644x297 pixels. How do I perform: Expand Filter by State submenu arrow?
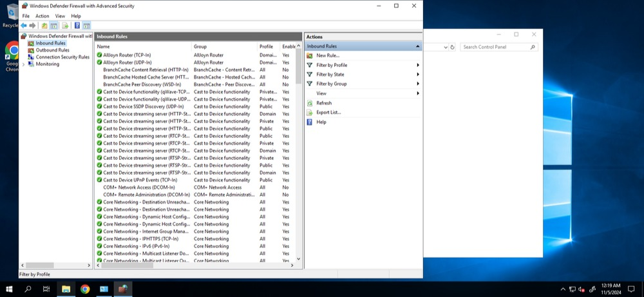coord(418,74)
